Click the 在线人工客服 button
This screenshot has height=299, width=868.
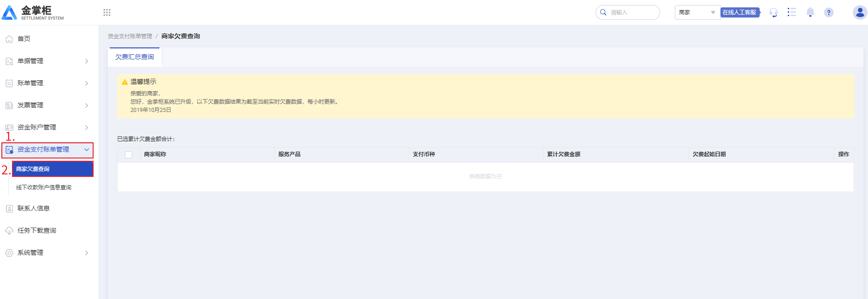click(x=739, y=12)
